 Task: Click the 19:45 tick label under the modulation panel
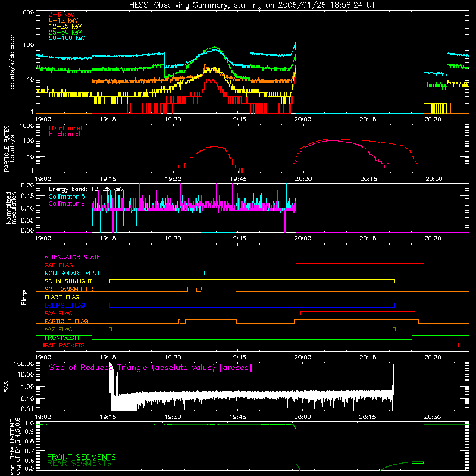coord(237,239)
